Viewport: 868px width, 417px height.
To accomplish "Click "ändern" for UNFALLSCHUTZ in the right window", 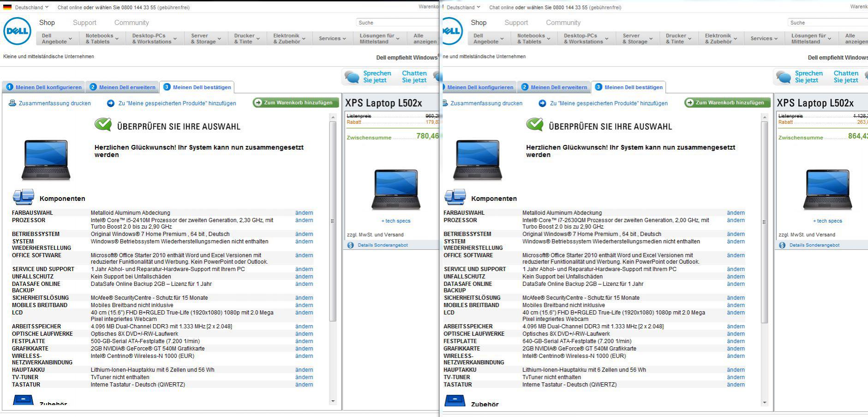I will pos(736,277).
